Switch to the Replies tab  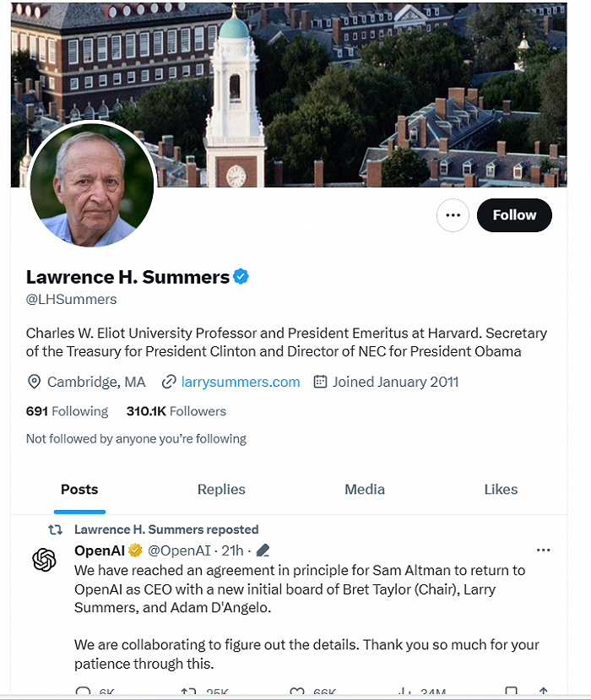pyautogui.click(x=221, y=490)
